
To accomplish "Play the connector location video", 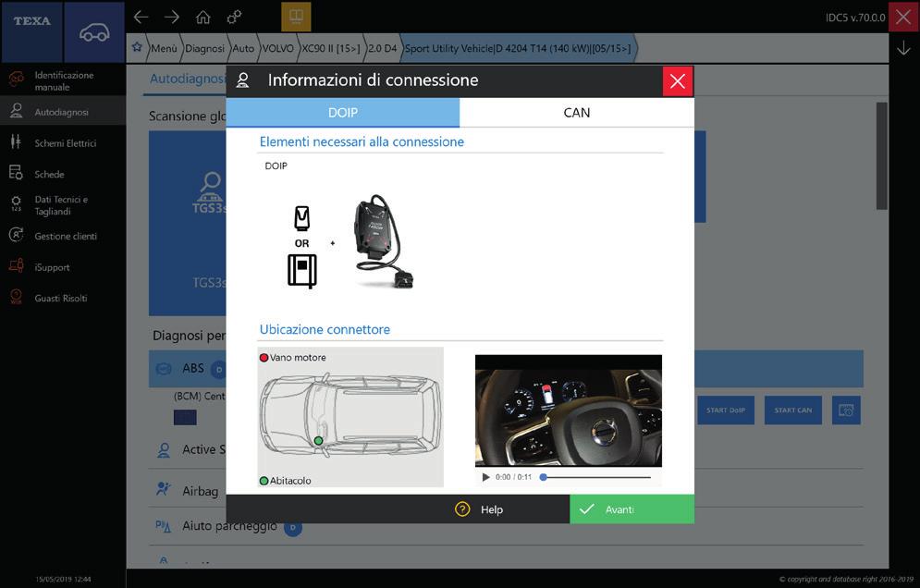I will 485,477.
